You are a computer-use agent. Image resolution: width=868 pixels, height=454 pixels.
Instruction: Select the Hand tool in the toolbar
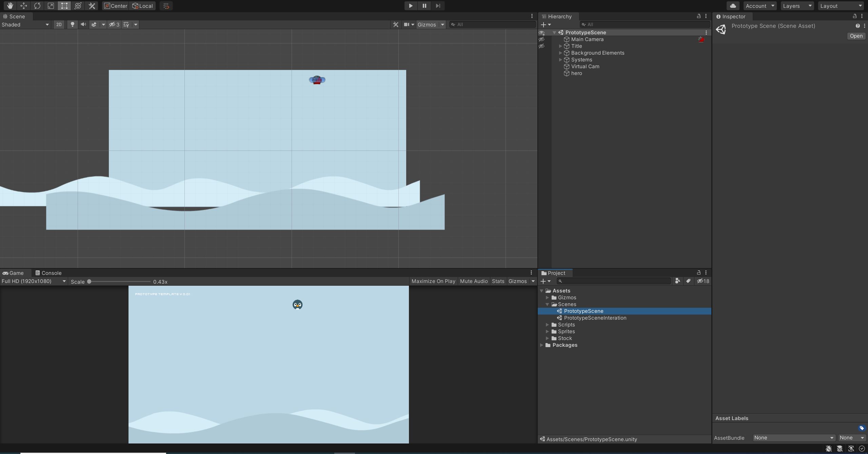[10, 6]
